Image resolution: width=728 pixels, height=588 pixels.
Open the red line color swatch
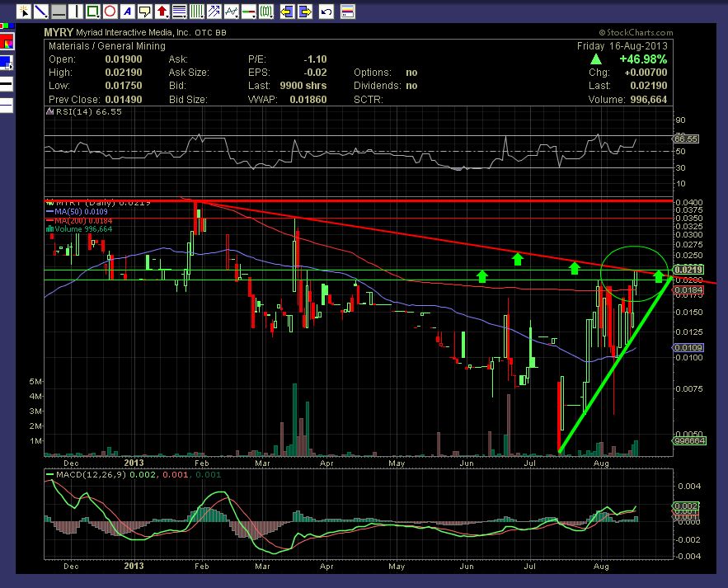(7, 42)
